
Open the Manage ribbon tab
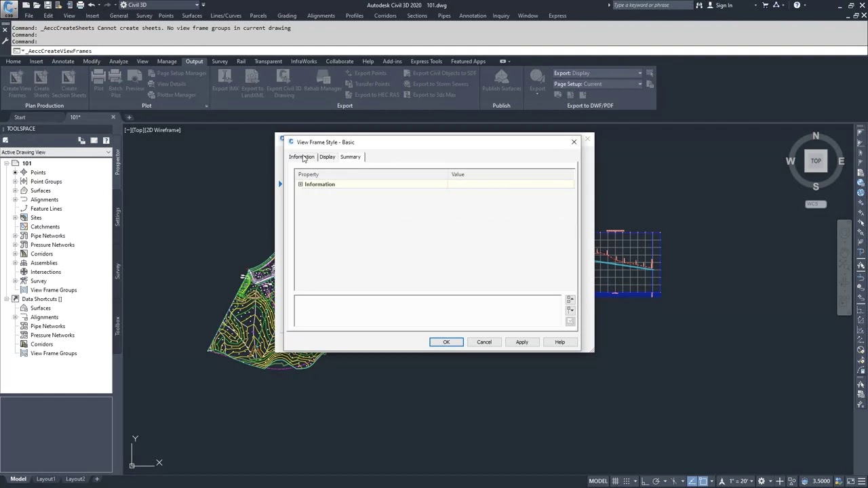click(167, 61)
